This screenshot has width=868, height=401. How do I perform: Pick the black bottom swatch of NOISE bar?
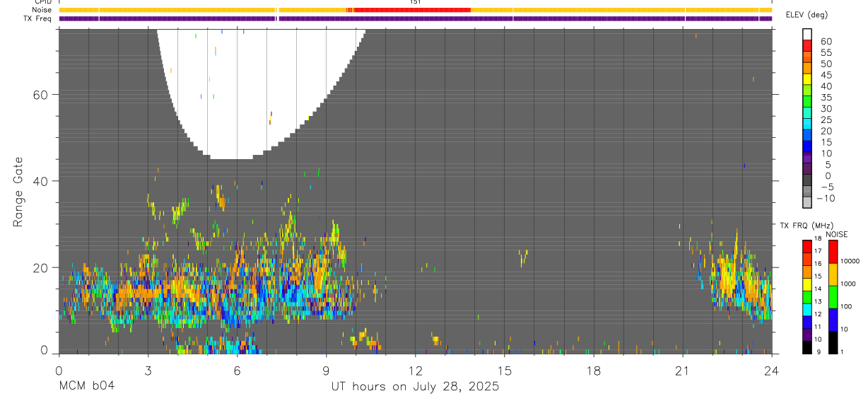pos(834,342)
